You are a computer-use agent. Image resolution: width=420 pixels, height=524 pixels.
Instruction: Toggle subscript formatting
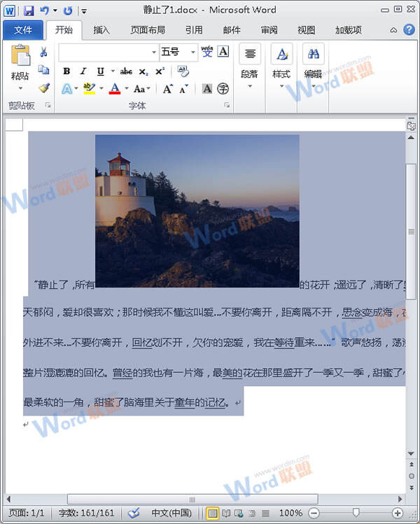pyautogui.click(x=143, y=71)
